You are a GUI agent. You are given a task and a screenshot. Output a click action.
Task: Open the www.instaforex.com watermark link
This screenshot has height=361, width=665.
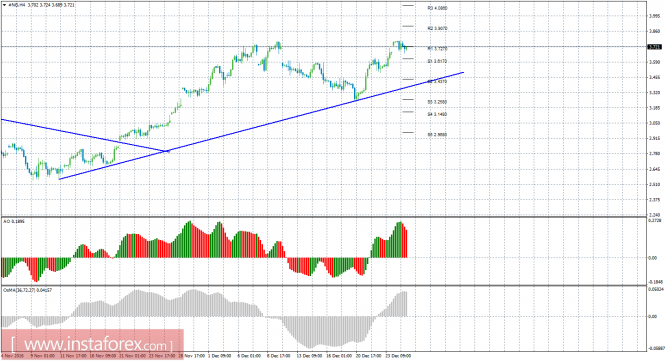coord(92,342)
